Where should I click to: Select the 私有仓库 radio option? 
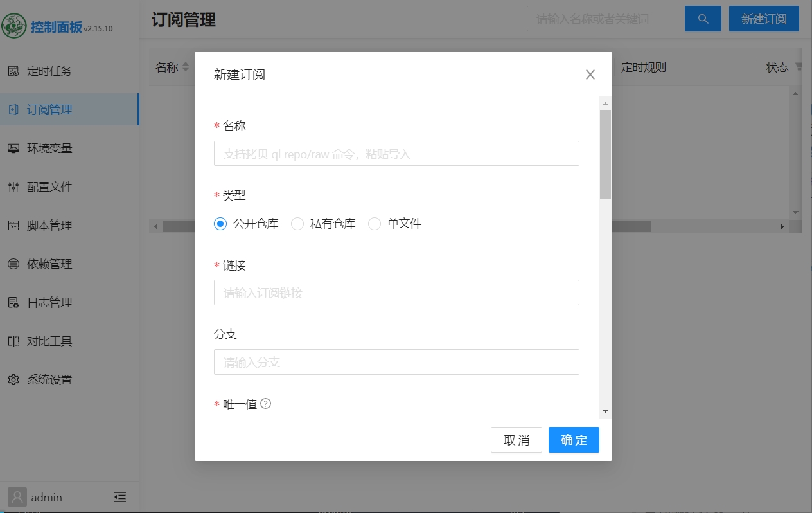coord(297,224)
